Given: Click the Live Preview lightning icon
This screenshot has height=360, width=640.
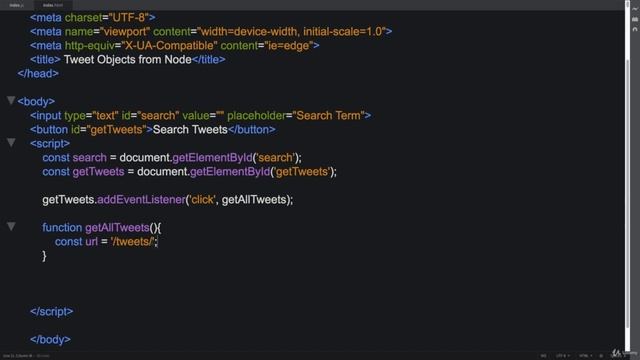Looking at the screenshot, I should click(635, 9).
